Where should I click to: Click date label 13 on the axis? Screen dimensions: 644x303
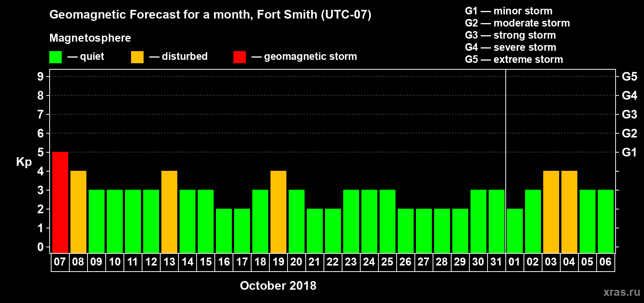[x=169, y=262]
